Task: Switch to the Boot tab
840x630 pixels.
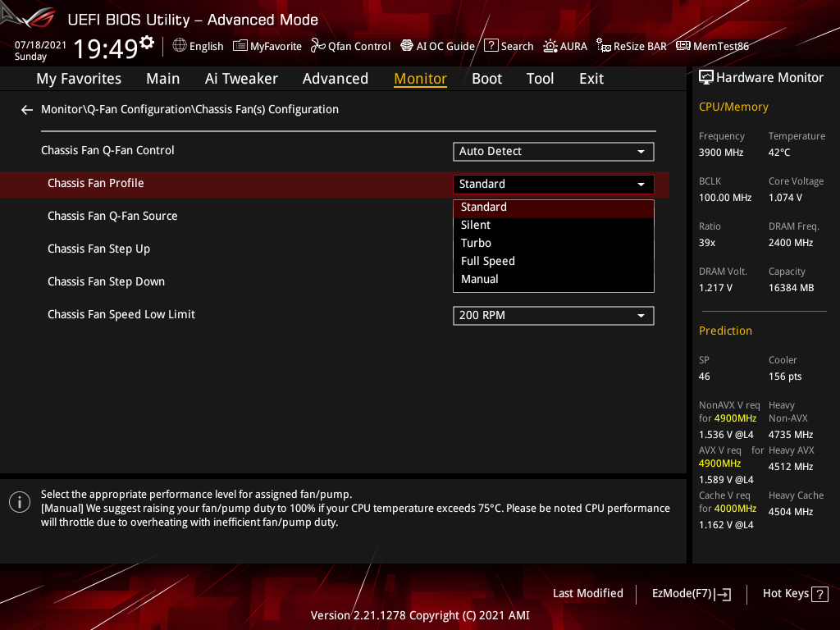Action: 486,78
